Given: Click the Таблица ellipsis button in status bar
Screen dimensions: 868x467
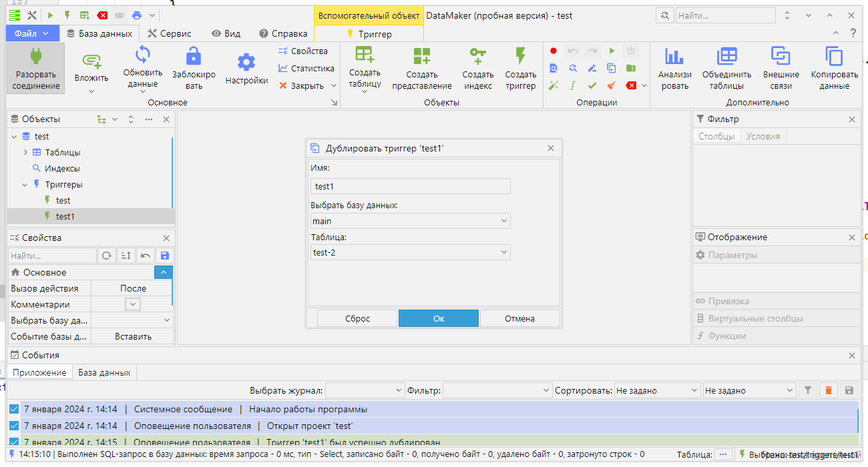Looking at the screenshot, I should [x=723, y=454].
